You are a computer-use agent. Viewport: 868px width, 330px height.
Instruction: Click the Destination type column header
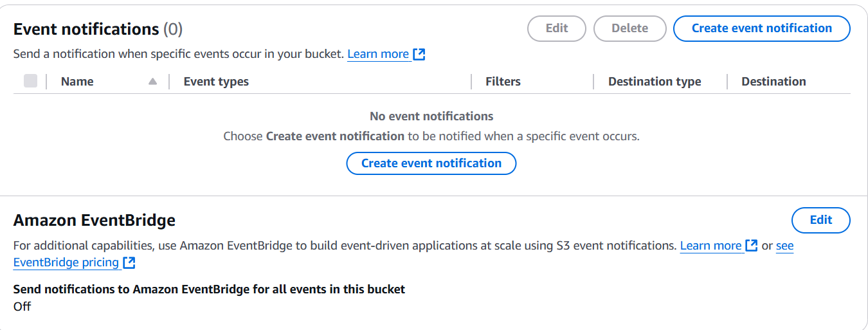655,82
